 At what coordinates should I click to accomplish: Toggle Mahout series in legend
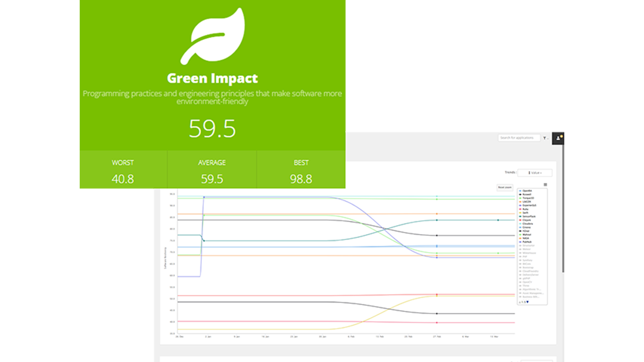coord(525,235)
